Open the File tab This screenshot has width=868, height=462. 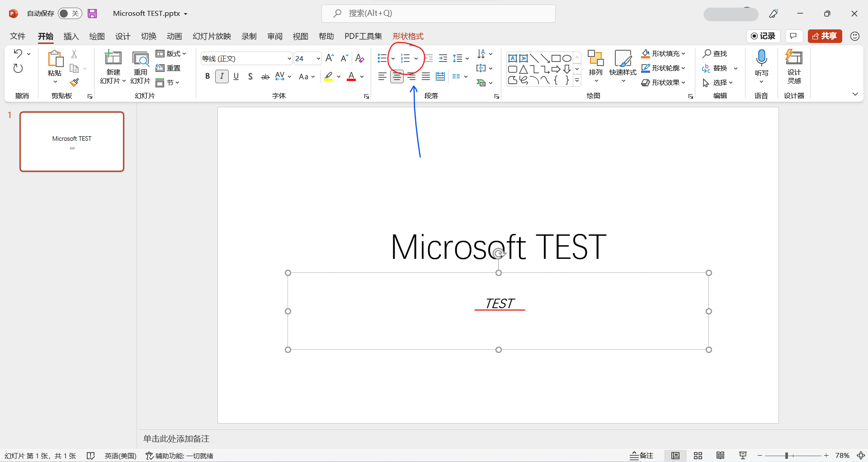pos(18,36)
